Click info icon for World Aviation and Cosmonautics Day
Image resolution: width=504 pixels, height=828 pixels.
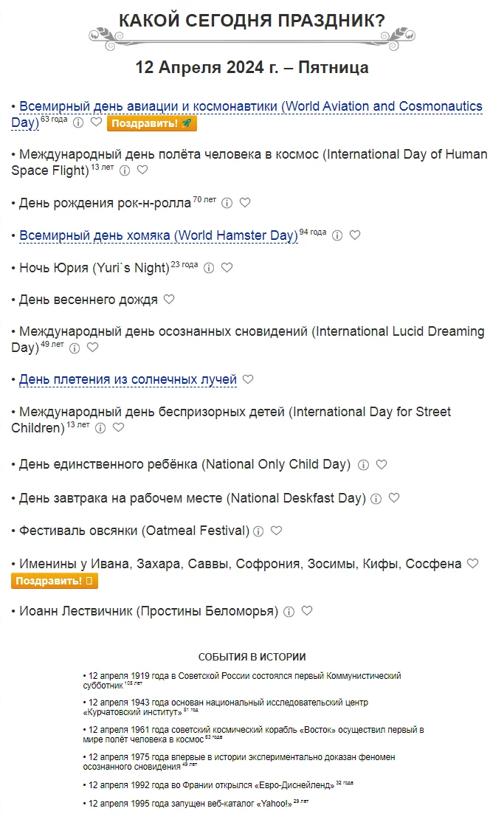pos(78,123)
